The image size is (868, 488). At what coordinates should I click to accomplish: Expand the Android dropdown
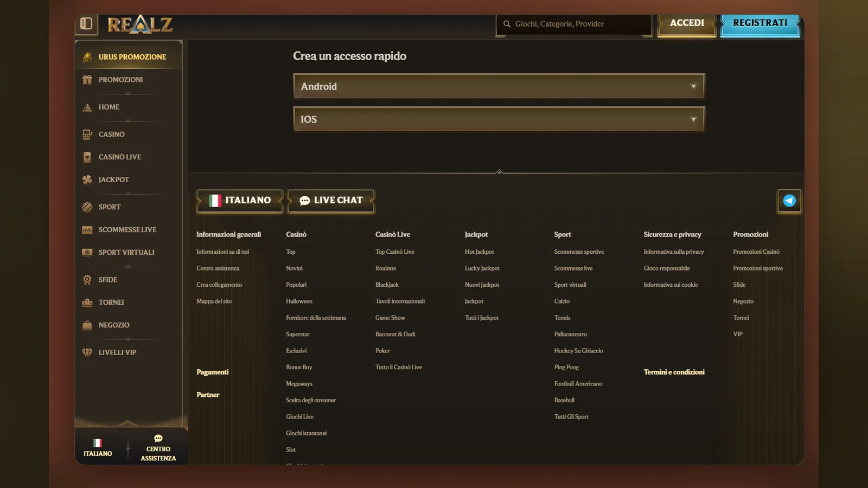click(499, 86)
